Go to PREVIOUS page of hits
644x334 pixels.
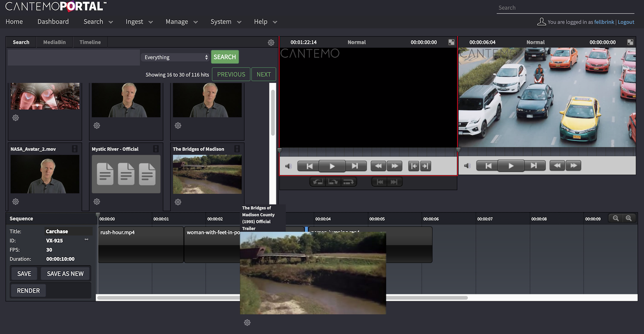click(x=231, y=74)
